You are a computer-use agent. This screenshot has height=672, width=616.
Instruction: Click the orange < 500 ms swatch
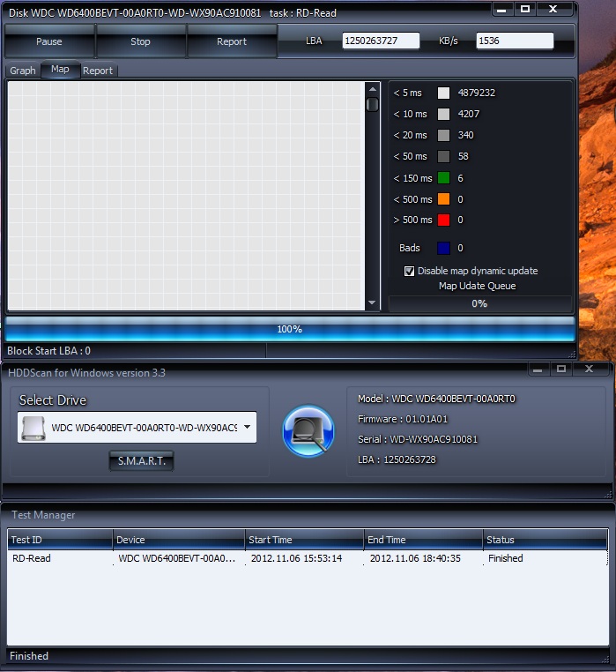click(x=443, y=199)
